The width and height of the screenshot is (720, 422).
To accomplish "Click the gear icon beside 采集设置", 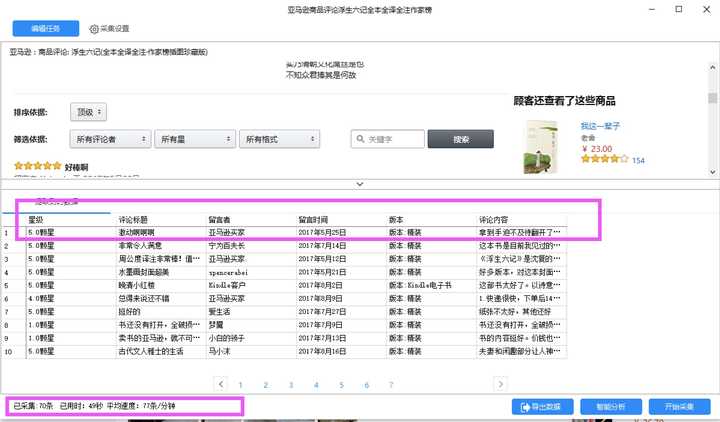I will click(x=94, y=29).
